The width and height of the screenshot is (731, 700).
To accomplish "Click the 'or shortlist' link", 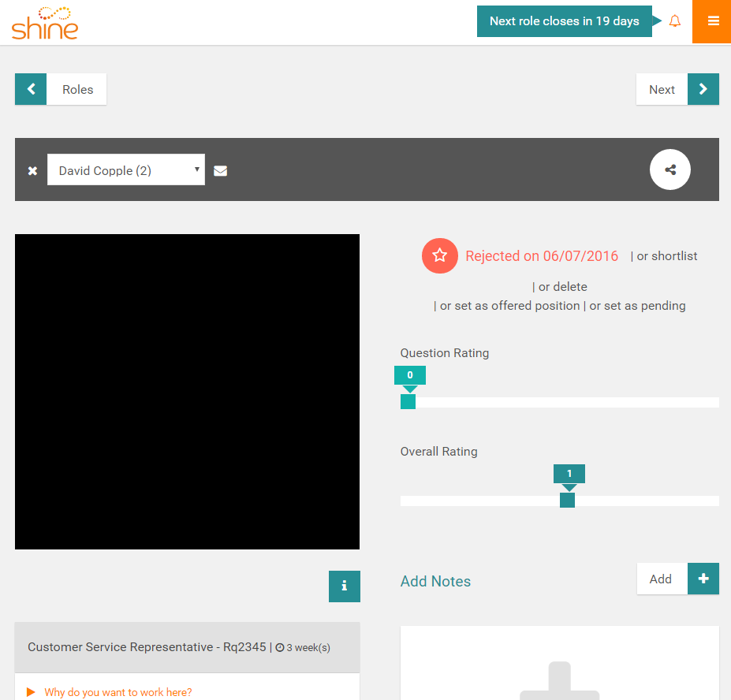I will click(x=666, y=256).
